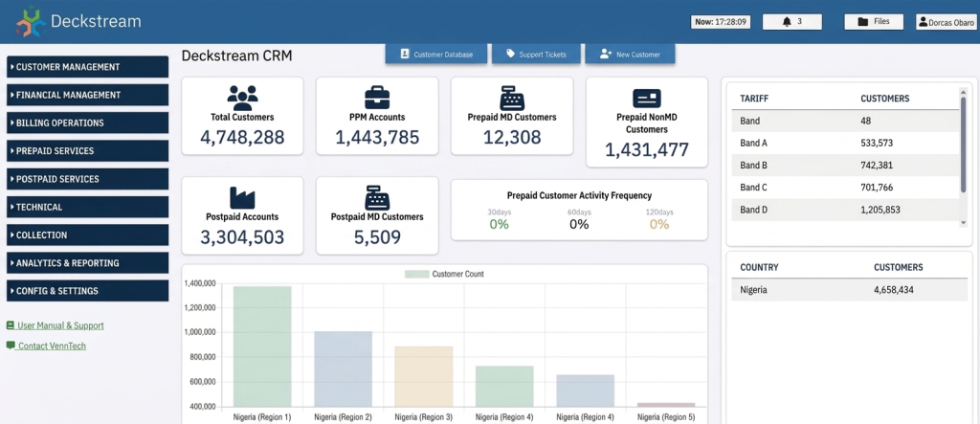Toggle the Customer Count legend swatch
The image size is (980, 424).
417,274
